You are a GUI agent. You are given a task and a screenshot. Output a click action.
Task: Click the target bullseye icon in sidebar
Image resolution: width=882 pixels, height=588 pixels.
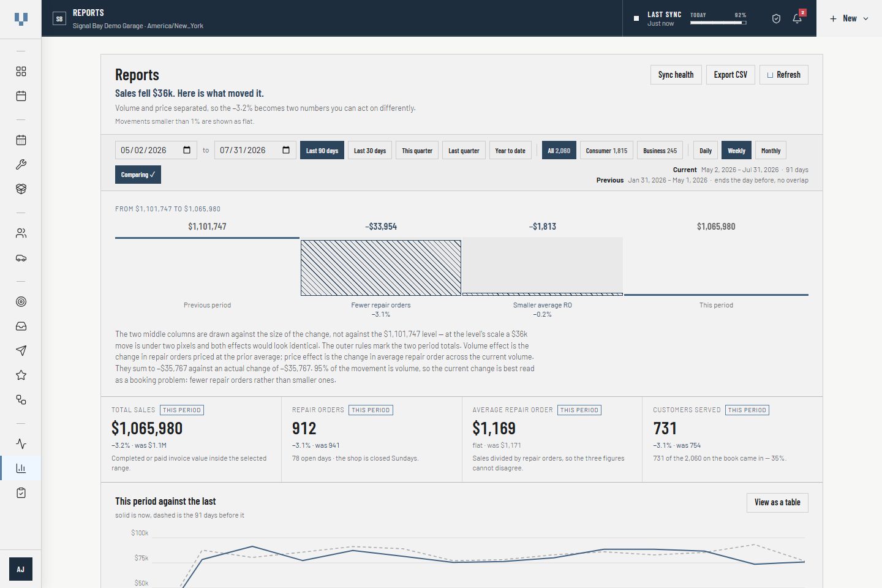click(x=21, y=302)
